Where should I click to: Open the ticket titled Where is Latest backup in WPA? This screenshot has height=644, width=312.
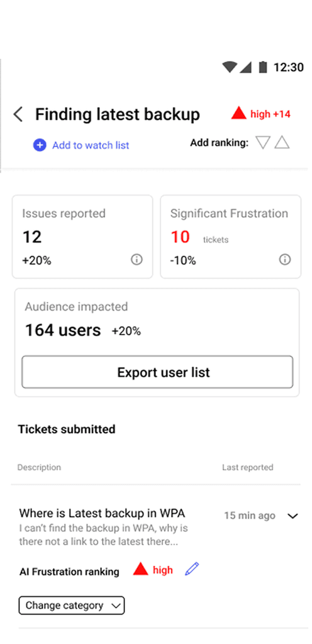coord(102,513)
